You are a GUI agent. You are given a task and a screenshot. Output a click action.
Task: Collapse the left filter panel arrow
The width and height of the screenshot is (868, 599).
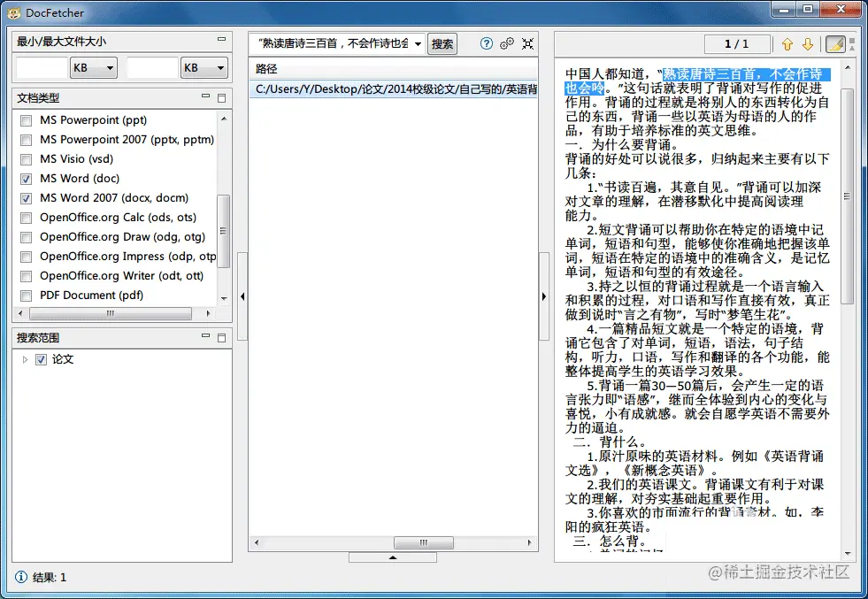(242, 296)
